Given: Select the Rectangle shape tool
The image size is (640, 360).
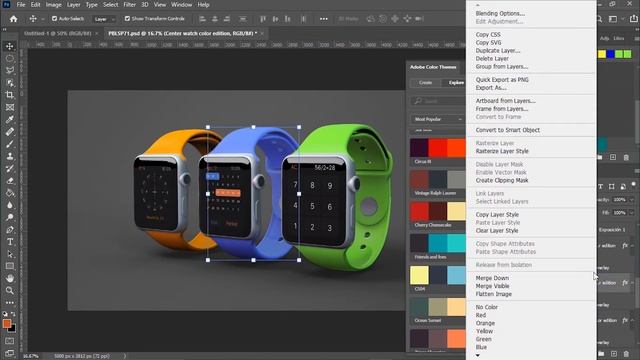Looking at the screenshot, I should (10, 266).
